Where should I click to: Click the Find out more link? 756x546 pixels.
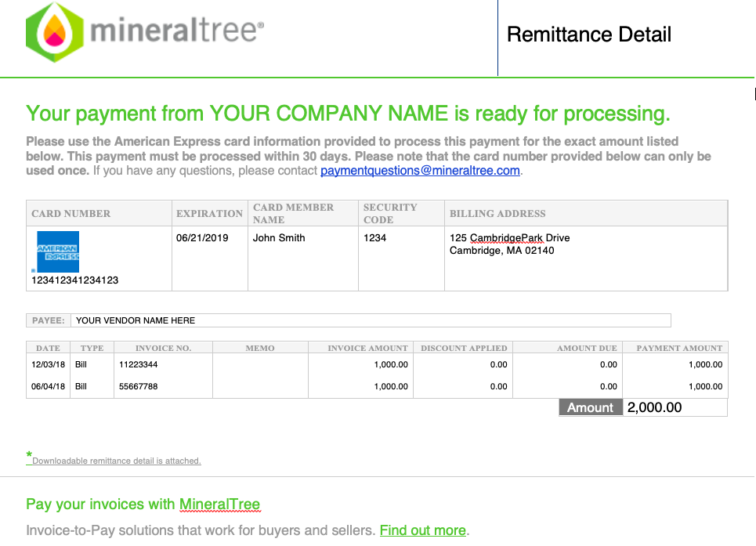pos(423,530)
